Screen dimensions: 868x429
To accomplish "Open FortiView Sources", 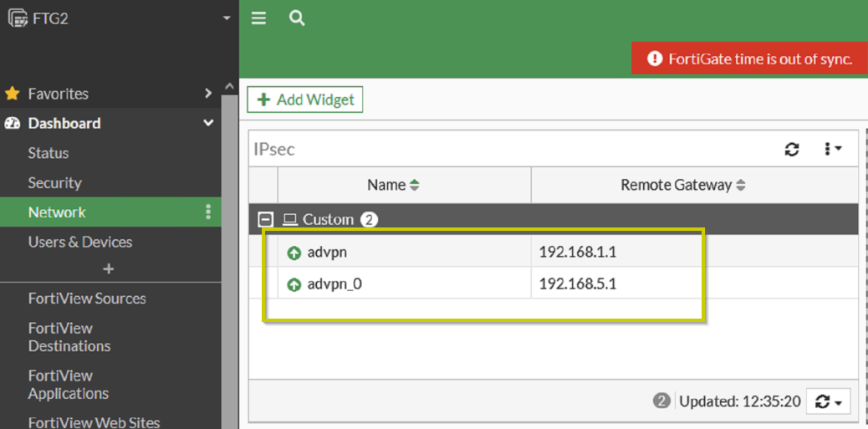I will coord(87,299).
